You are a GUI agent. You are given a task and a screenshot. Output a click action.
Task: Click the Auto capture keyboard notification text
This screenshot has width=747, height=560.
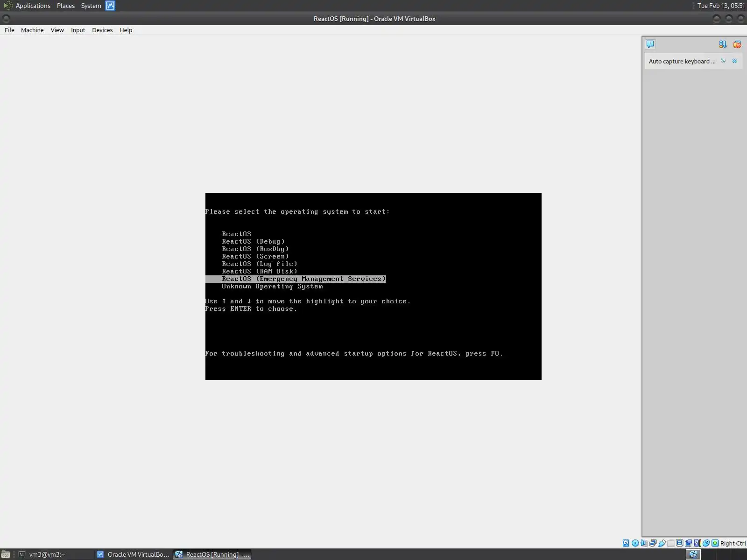(682, 61)
